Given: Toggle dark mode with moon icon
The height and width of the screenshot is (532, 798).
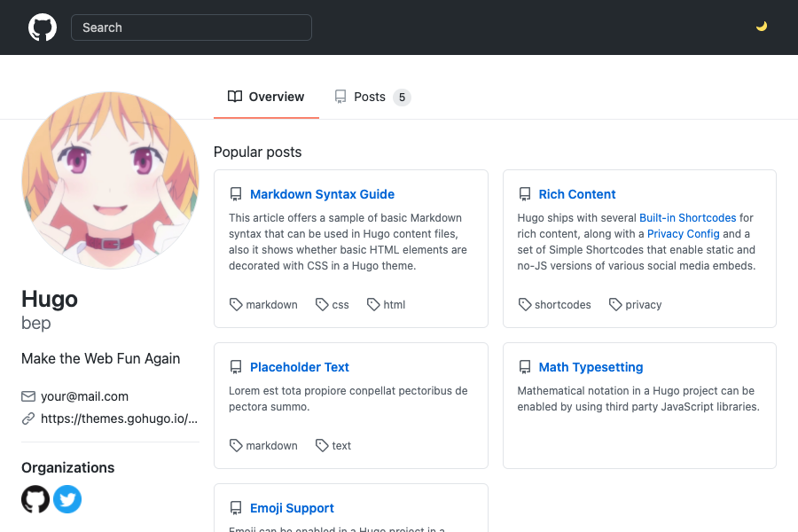Looking at the screenshot, I should tap(761, 27).
